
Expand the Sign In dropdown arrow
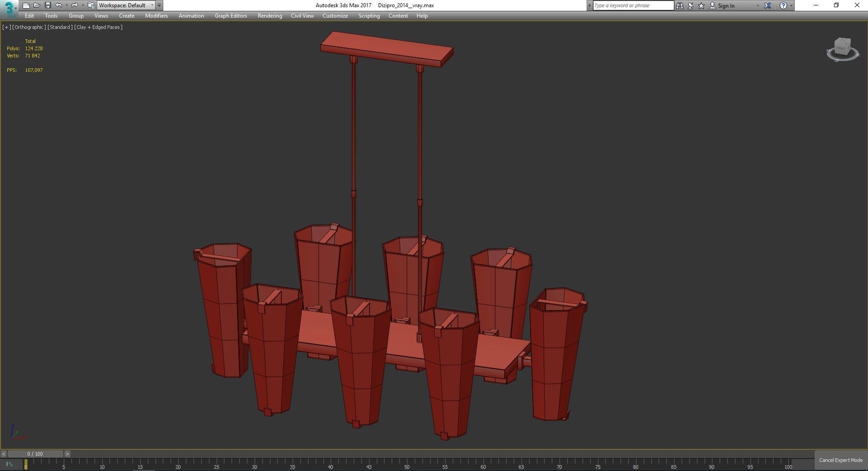[758, 5]
